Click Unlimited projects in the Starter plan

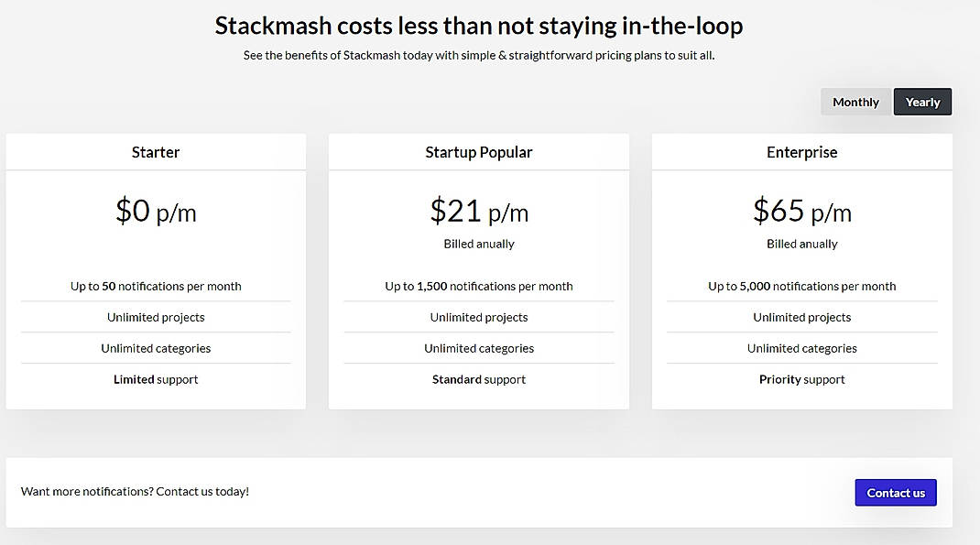click(x=156, y=317)
